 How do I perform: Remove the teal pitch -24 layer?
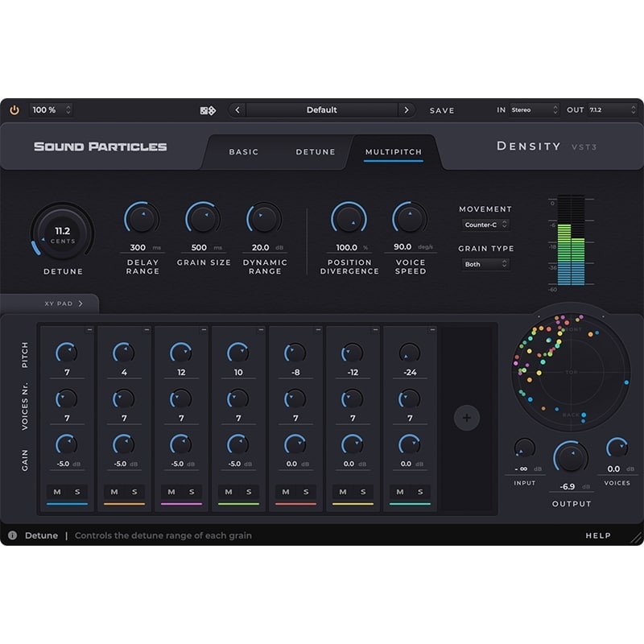point(432,330)
